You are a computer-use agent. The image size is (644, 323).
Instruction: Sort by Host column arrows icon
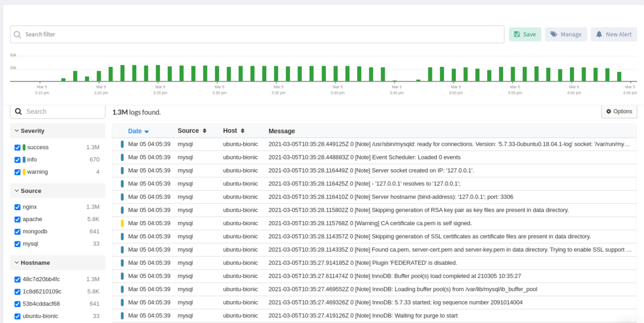click(243, 131)
